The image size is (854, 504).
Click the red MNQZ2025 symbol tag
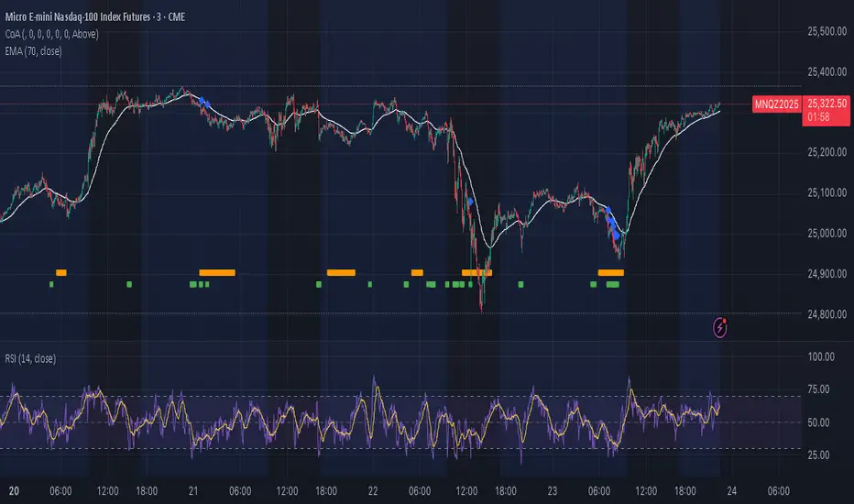coord(777,104)
